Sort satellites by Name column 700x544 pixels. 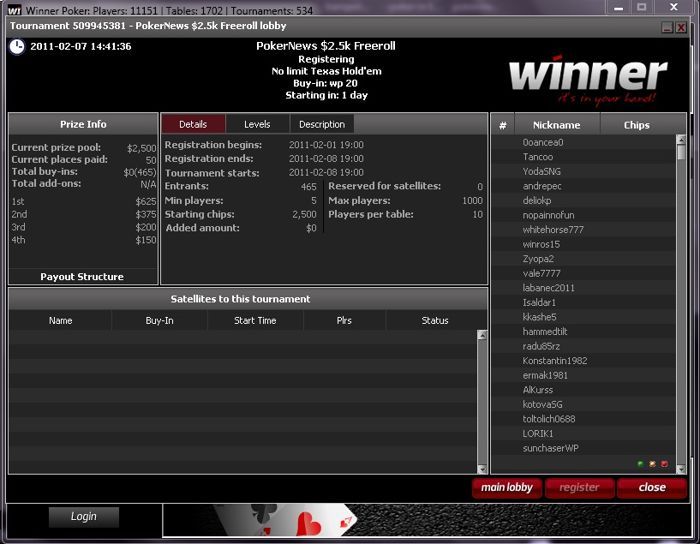point(60,320)
